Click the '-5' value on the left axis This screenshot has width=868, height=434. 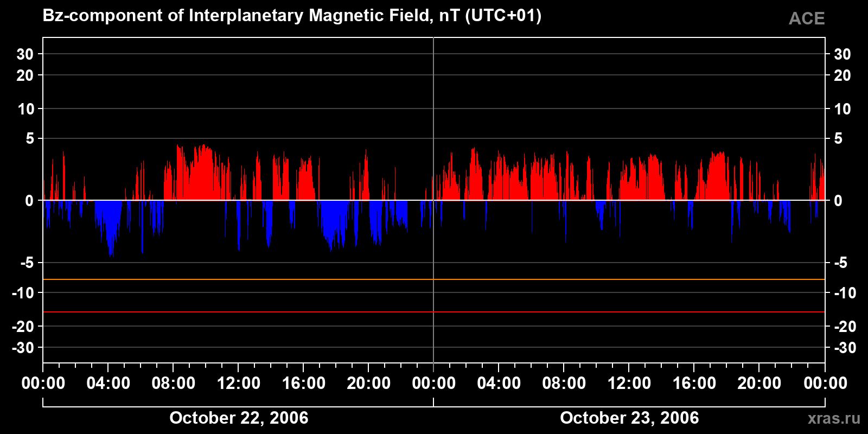[x=27, y=263]
